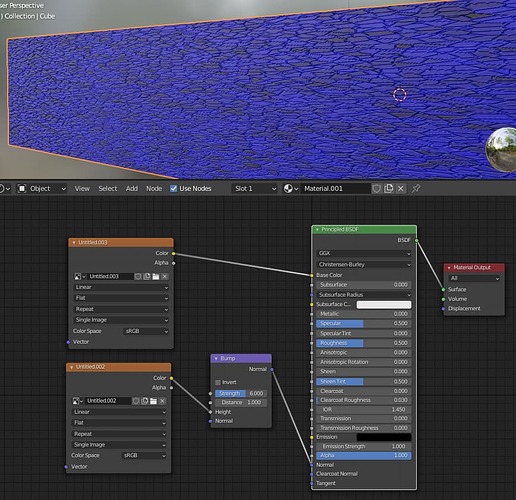This screenshot has width=516, height=500.
Task: Unlink image in Untitled.003 node
Action: [165, 276]
